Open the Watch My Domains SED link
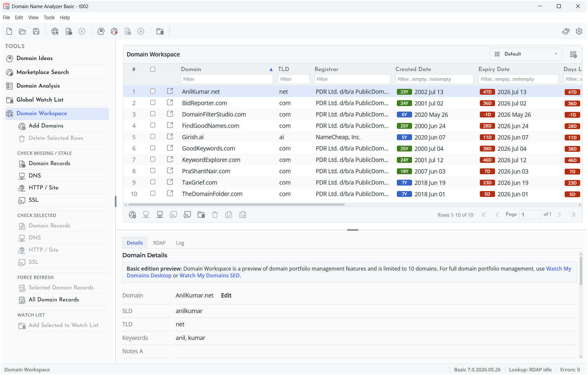The width and height of the screenshot is (588, 375). tap(210, 276)
